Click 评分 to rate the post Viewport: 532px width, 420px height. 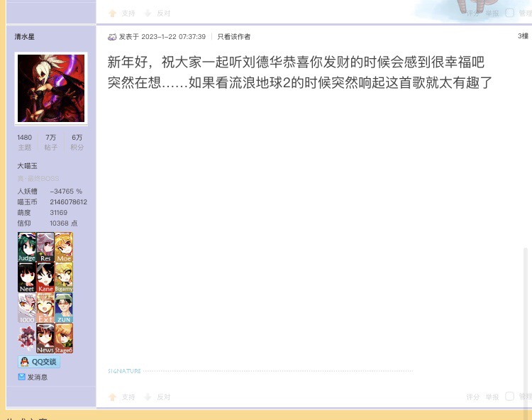click(472, 397)
